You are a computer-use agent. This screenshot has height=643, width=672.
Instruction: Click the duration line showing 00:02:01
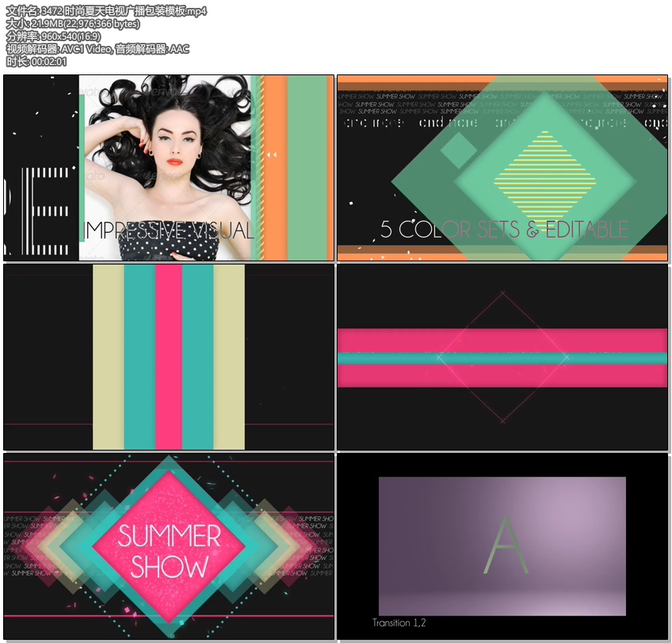[36, 61]
